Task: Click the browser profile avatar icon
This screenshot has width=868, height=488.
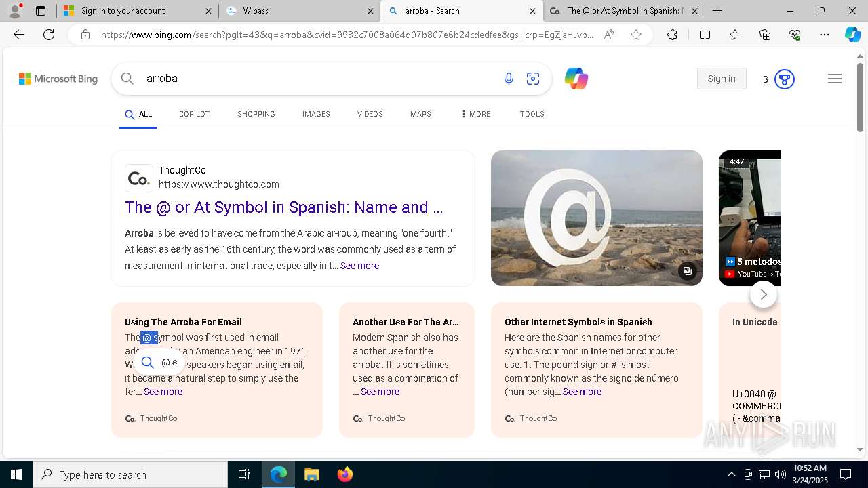Action: point(15,11)
